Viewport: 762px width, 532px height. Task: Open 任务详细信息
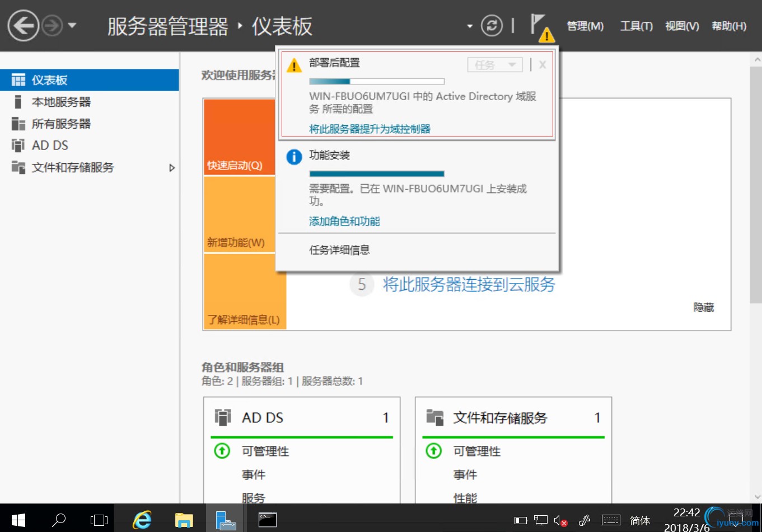tap(340, 250)
